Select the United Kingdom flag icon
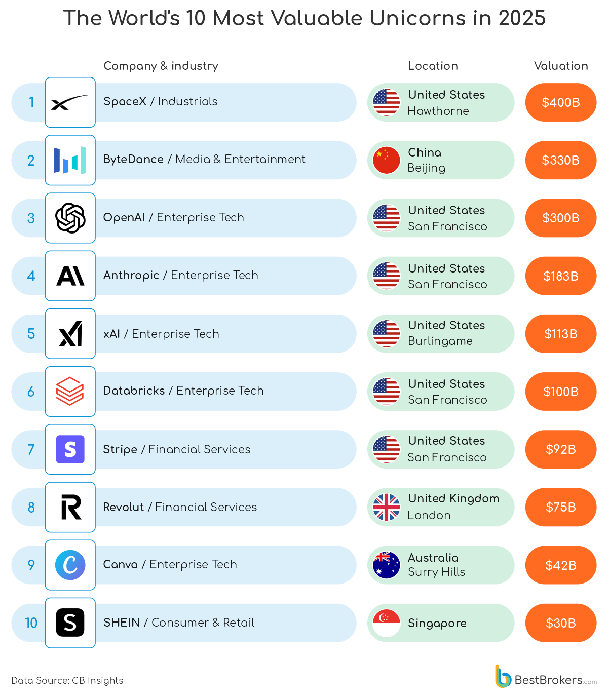Image resolution: width=608 pixels, height=700 pixels. 387,507
